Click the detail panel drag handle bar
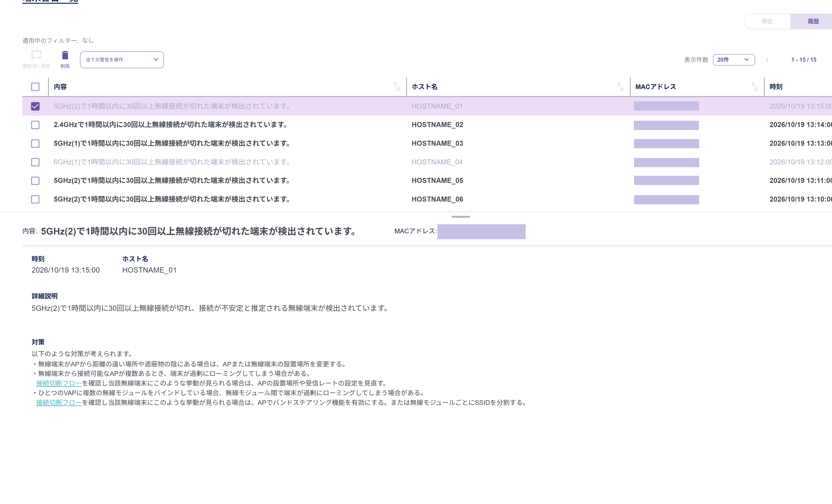Screen dimensions: 832x504 [x=461, y=217]
